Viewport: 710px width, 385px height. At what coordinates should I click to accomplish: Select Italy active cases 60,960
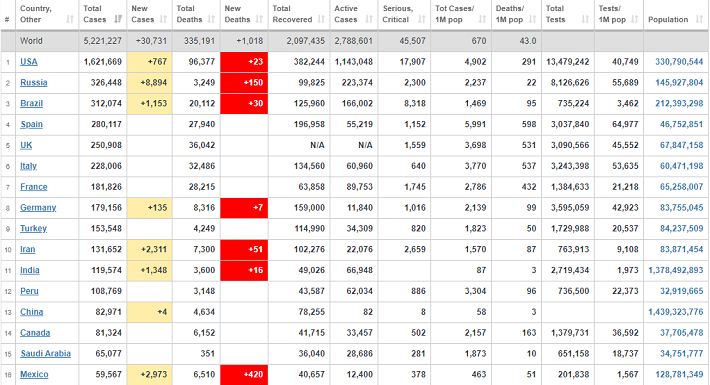click(x=360, y=166)
